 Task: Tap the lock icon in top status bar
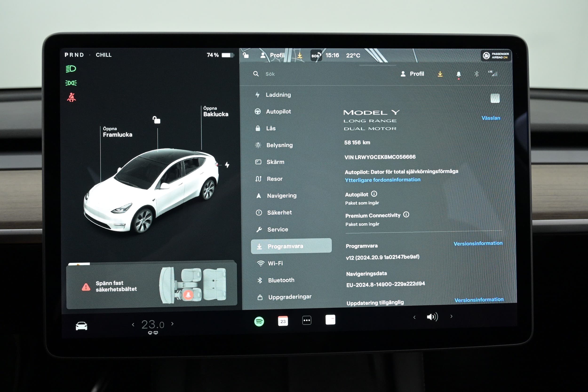tap(246, 55)
